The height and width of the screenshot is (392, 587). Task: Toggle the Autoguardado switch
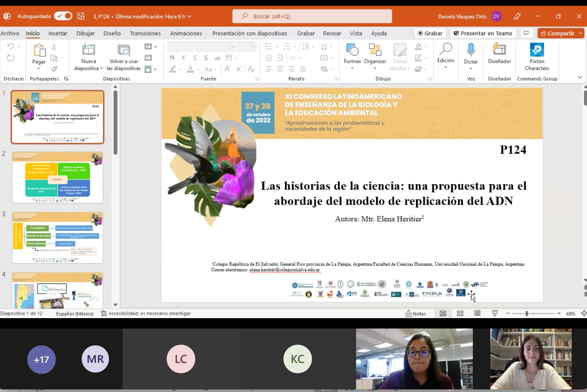(63, 16)
